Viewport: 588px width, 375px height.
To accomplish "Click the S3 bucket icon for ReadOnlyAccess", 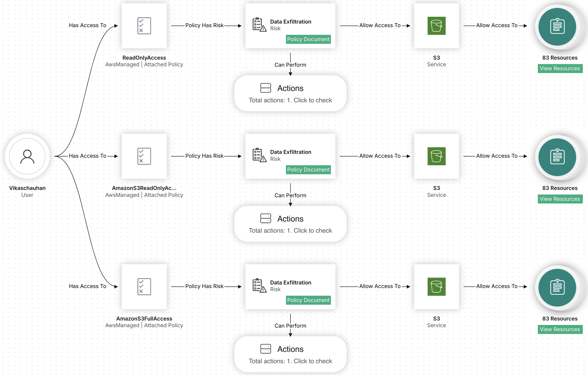I will tap(436, 26).
